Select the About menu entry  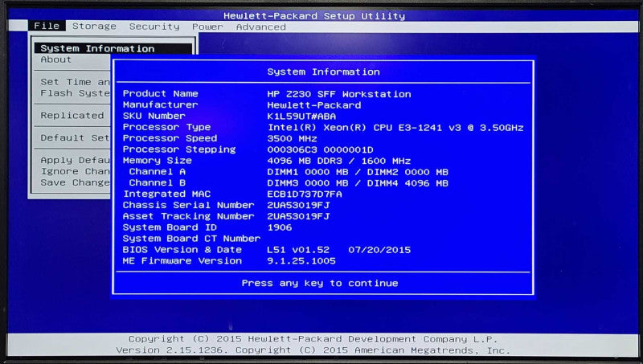(x=56, y=59)
